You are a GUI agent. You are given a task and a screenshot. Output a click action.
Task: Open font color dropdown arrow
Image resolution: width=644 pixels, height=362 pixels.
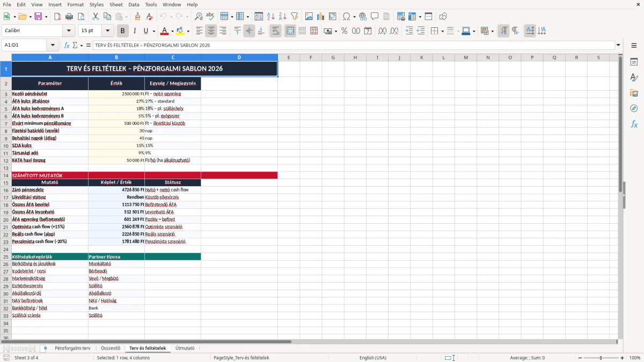(x=172, y=31)
